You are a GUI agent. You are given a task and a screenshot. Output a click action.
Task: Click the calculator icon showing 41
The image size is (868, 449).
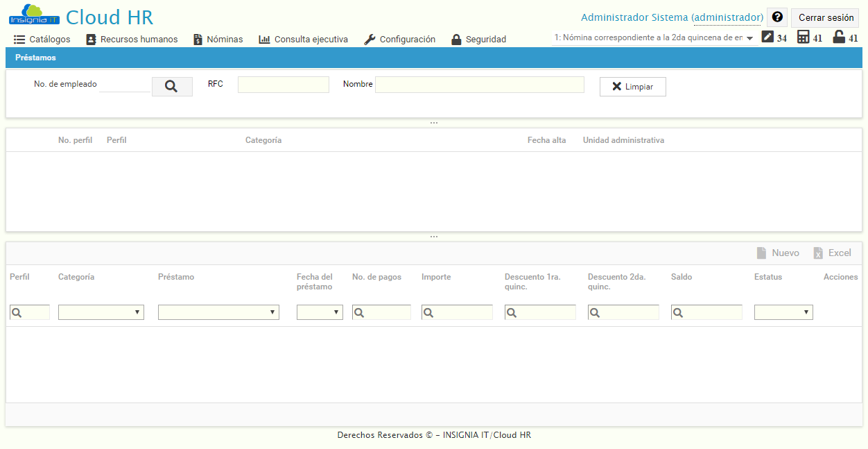[805, 37]
